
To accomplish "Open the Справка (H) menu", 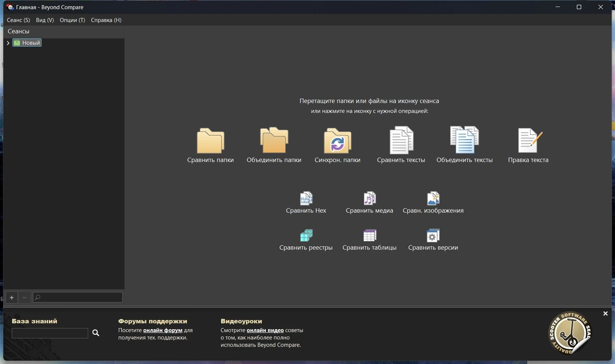I will click(x=106, y=20).
